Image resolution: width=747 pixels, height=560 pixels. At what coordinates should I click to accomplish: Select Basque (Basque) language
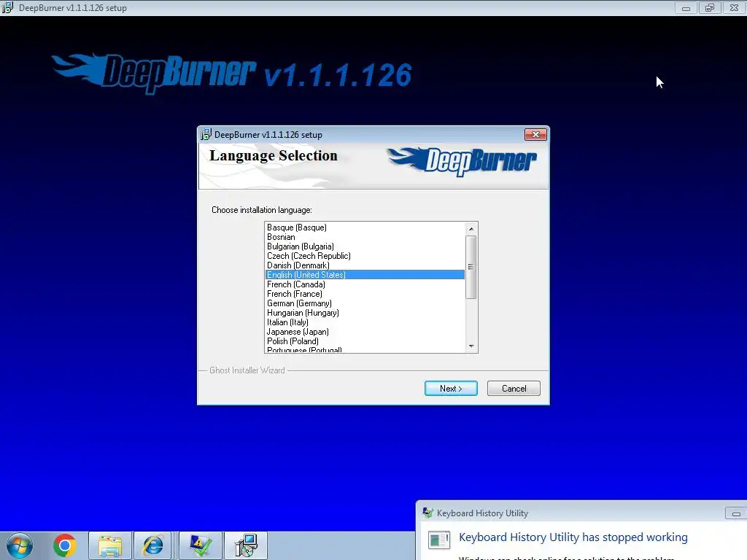[x=365, y=227]
